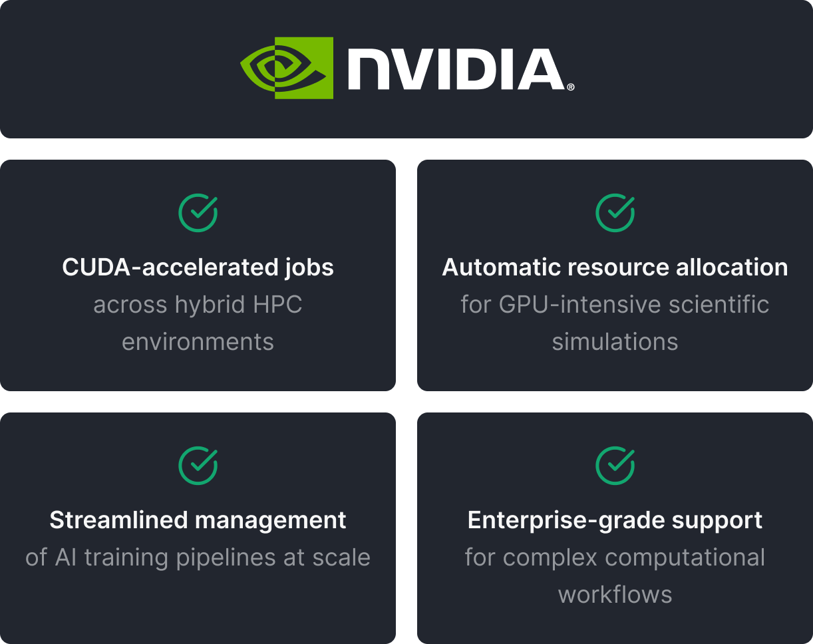Click 'for complex computational' description line

click(615, 558)
